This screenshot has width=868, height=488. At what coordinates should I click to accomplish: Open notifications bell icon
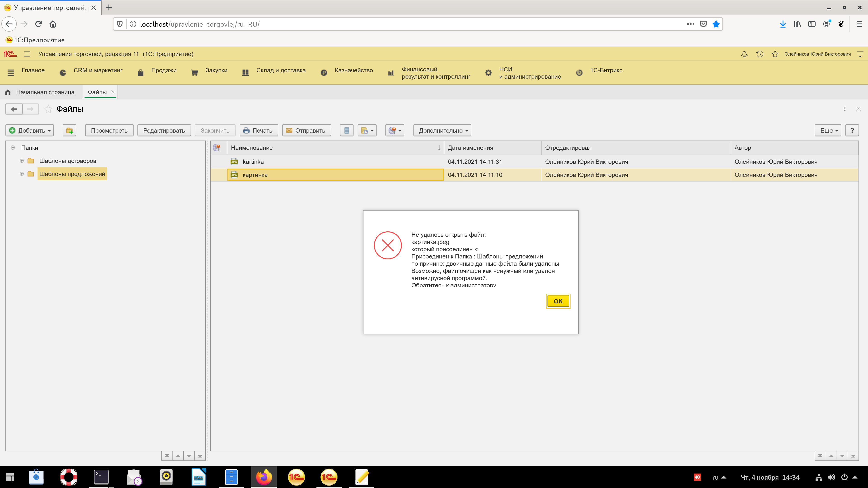[744, 54]
